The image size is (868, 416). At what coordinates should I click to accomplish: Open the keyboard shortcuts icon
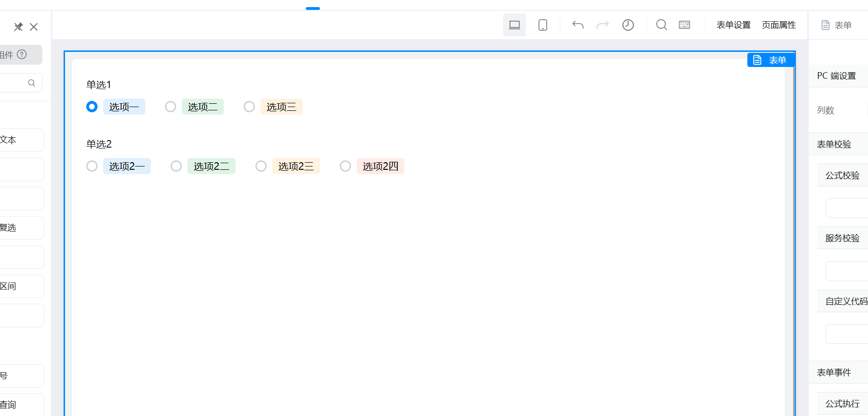[685, 25]
